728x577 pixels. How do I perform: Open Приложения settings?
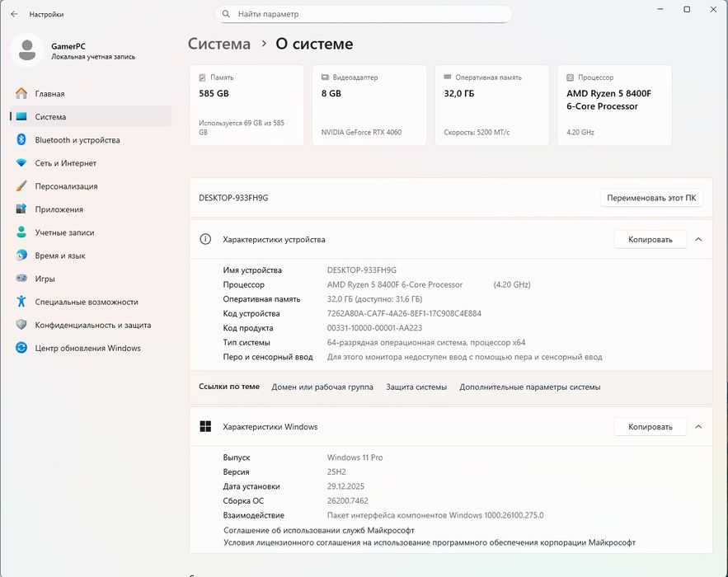tap(91, 209)
